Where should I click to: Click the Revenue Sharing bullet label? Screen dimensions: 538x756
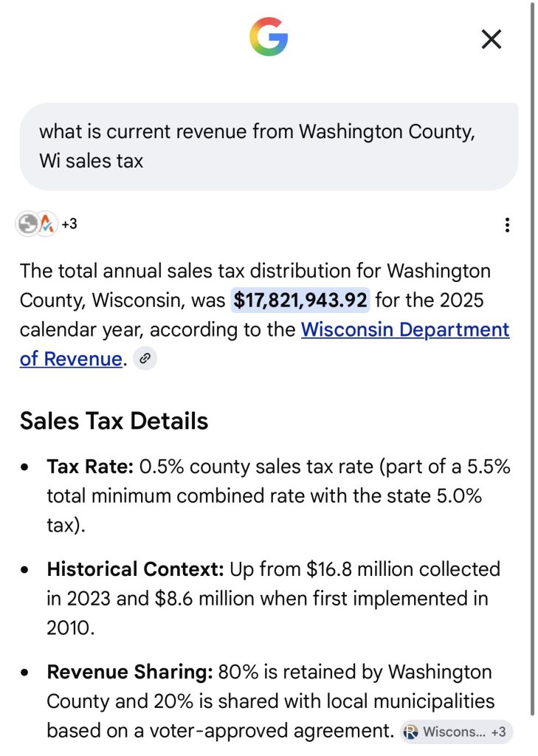tap(130, 672)
